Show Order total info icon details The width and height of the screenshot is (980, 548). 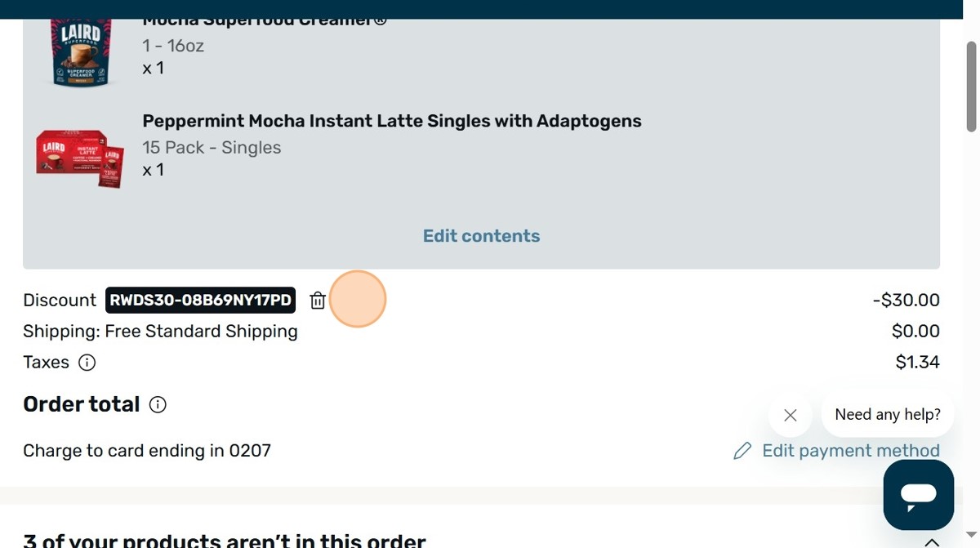click(x=158, y=404)
